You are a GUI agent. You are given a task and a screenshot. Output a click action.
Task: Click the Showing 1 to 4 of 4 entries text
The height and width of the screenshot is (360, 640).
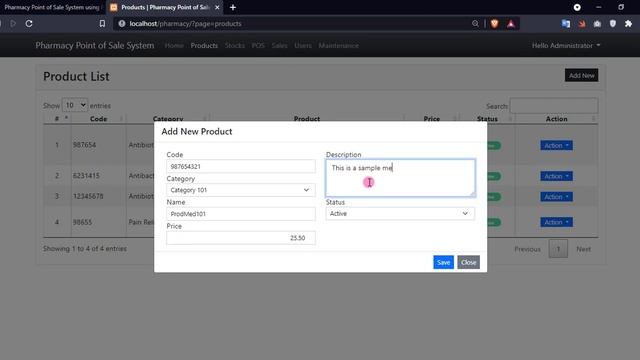point(85,249)
